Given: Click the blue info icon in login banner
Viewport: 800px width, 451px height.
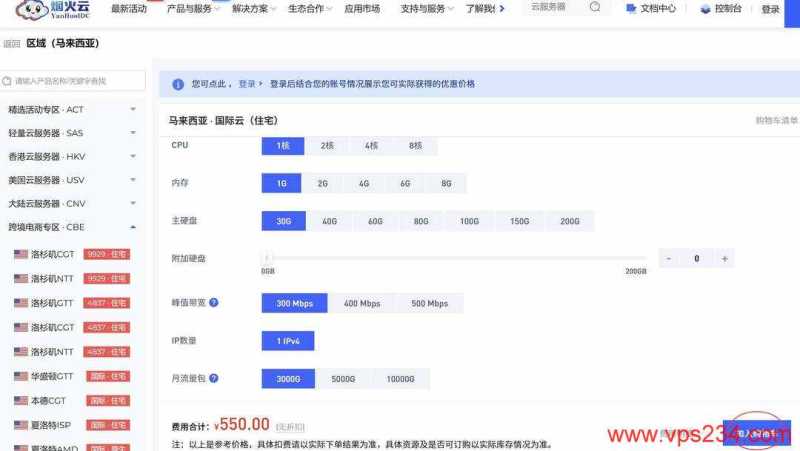Looking at the screenshot, I should (178, 84).
